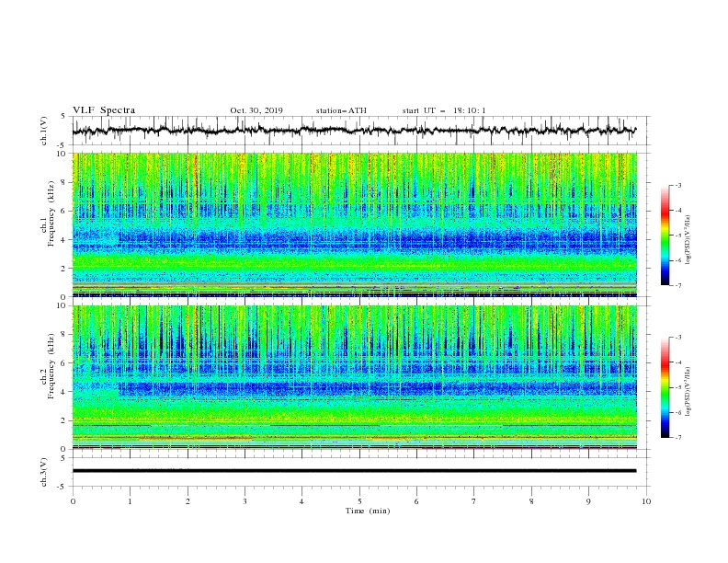Click the 'Time (min)' axis label

click(x=368, y=511)
